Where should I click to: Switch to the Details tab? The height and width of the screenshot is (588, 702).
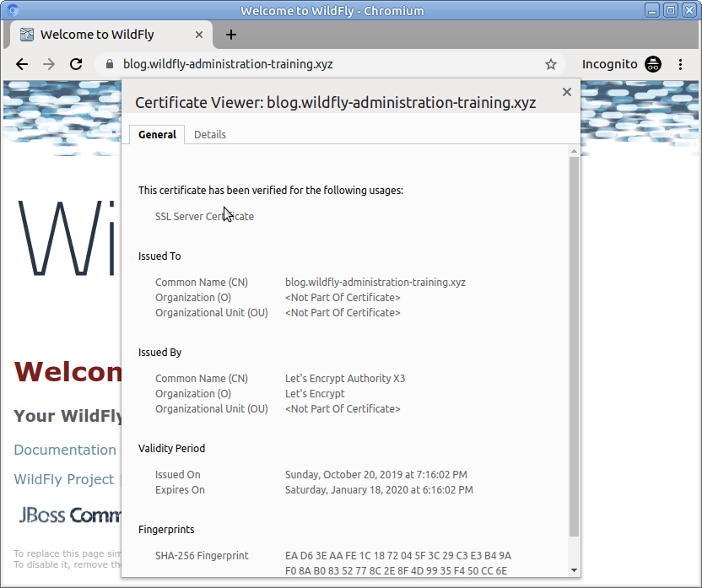pyautogui.click(x=209, y=134)
